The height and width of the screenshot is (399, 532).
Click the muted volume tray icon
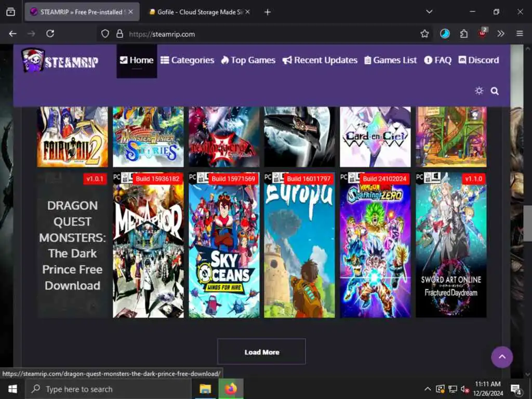click(x=465, y=389)
